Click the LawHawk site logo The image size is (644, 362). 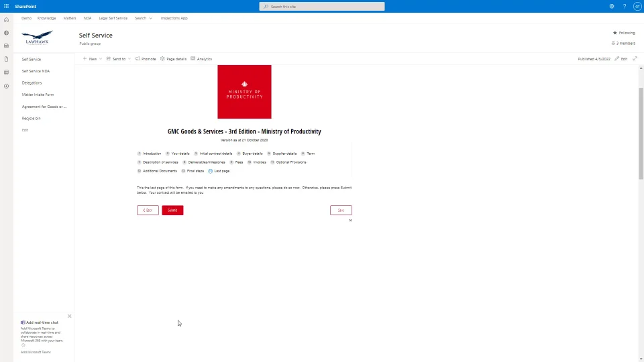coord(37,38)
